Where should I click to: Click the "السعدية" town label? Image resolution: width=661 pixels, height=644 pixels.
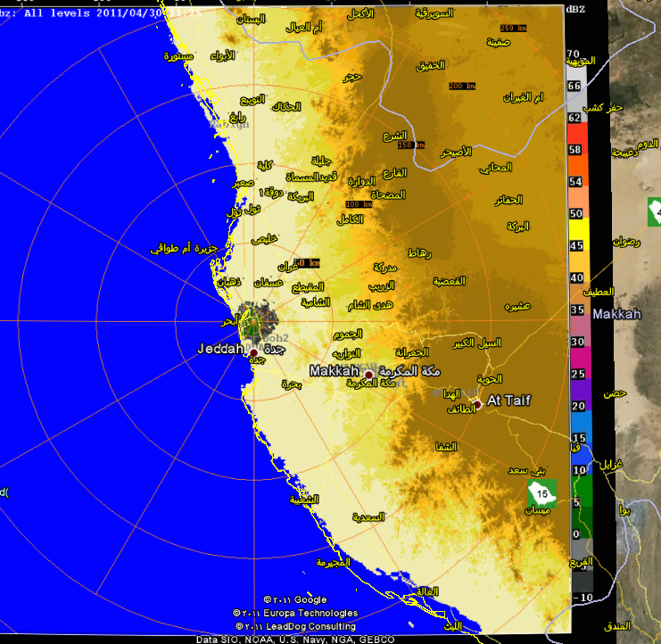368,516
